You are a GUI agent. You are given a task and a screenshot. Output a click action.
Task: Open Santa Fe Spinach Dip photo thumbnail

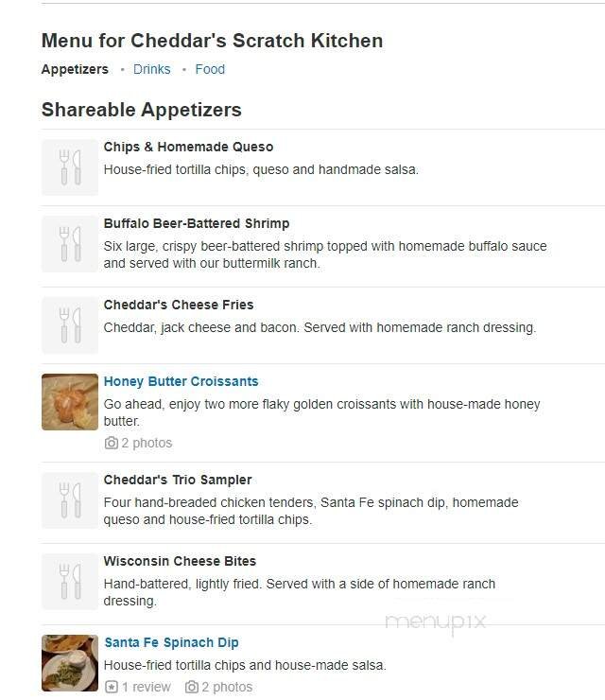[x=70, y=662]
